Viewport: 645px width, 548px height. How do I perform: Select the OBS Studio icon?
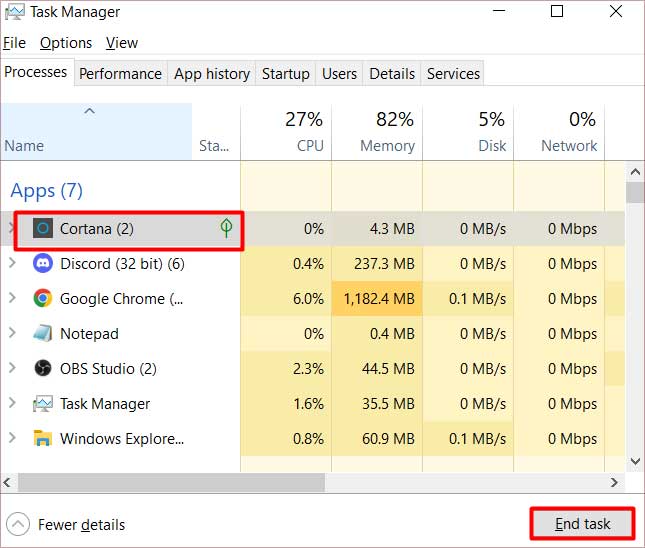(x=43, y=368)
